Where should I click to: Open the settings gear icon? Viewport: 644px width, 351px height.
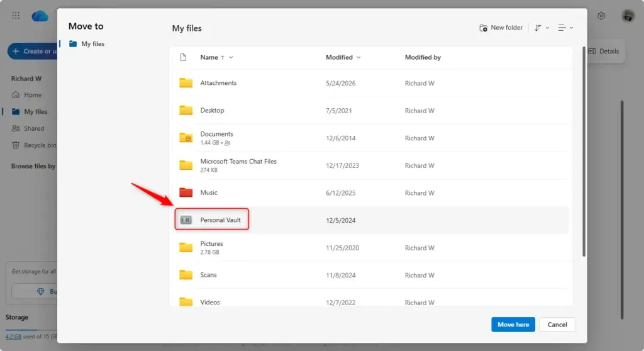tap(601, 16)
